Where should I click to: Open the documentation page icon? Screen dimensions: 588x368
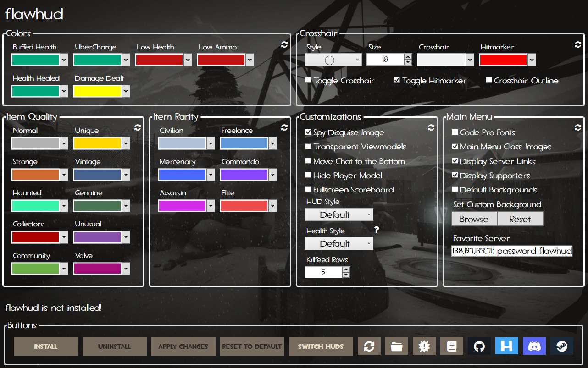click(451, 346)
